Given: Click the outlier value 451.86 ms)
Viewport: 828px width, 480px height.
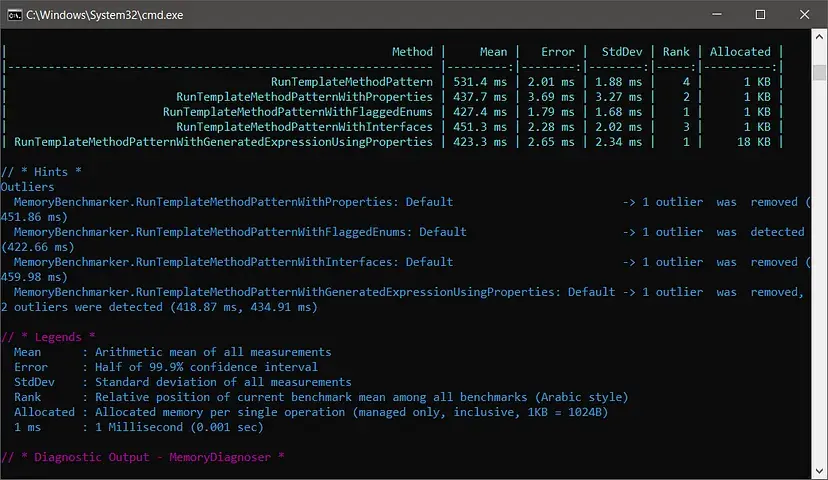Looking at the screenshot, I should (x=34, y=217).
